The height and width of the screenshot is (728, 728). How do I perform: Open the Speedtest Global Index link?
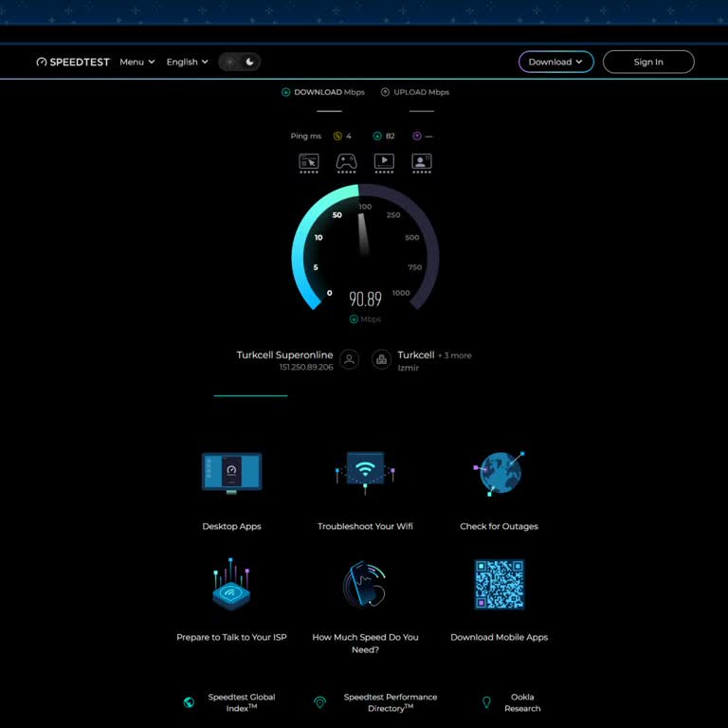242,702
